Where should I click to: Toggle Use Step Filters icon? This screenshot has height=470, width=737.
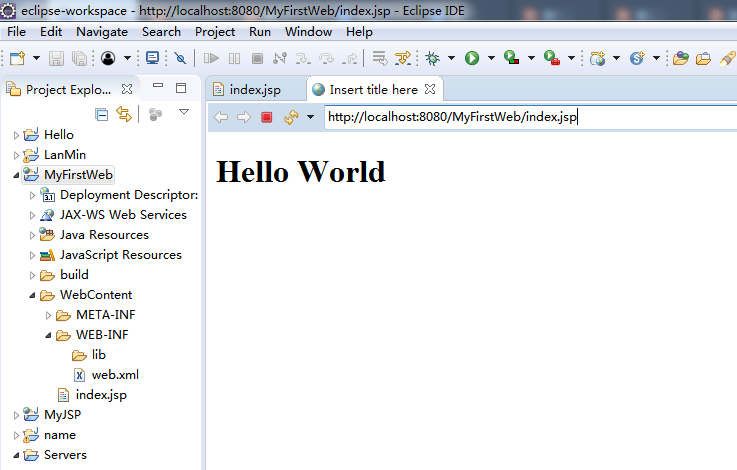403,58
